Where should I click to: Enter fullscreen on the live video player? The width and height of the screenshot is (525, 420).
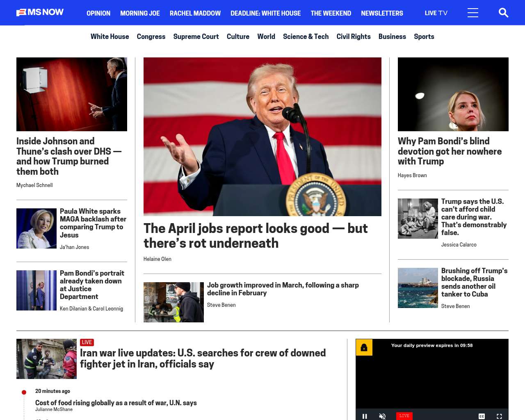point(499,416)
